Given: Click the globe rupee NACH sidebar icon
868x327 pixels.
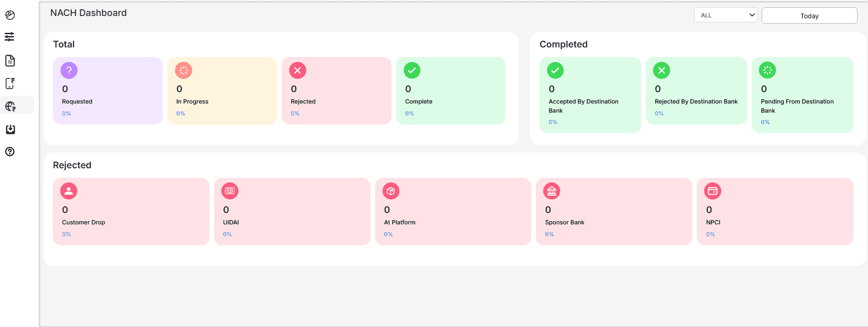Looking at the screenshot, I should tap(10, 106).
